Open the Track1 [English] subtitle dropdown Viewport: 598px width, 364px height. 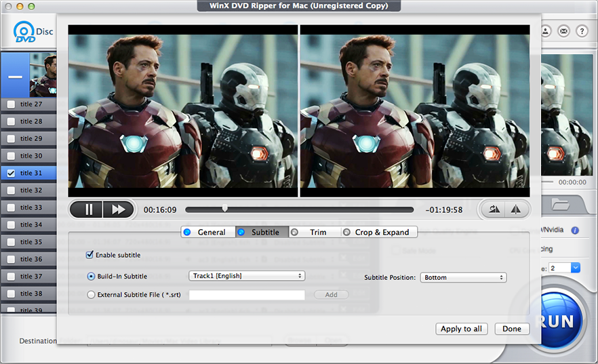click(x=246, y=276)
